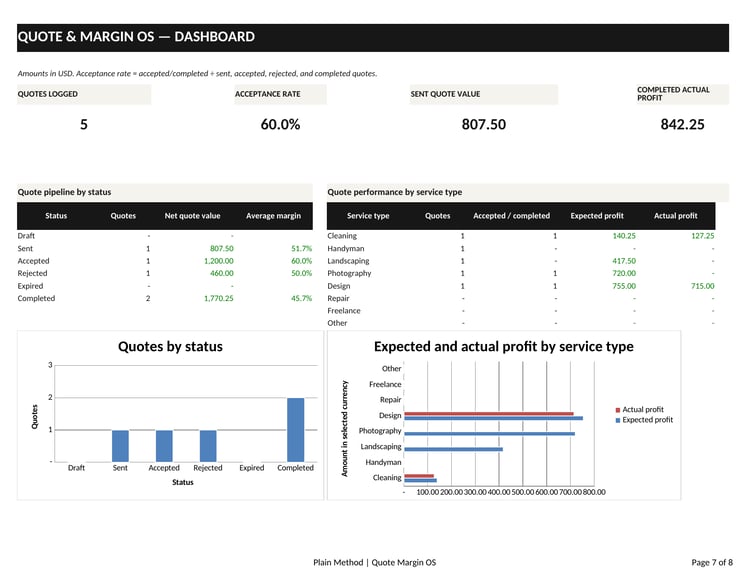Click the Cleaning actual profit red bar
750x579 pixels.
pyautogui.click(x=419, y=476)
